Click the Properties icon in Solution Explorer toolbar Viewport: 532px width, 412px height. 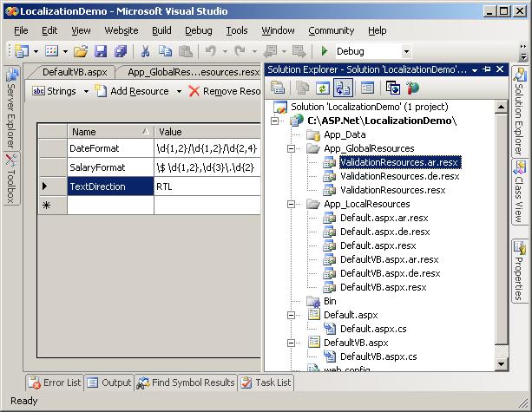tap(278, 88)
